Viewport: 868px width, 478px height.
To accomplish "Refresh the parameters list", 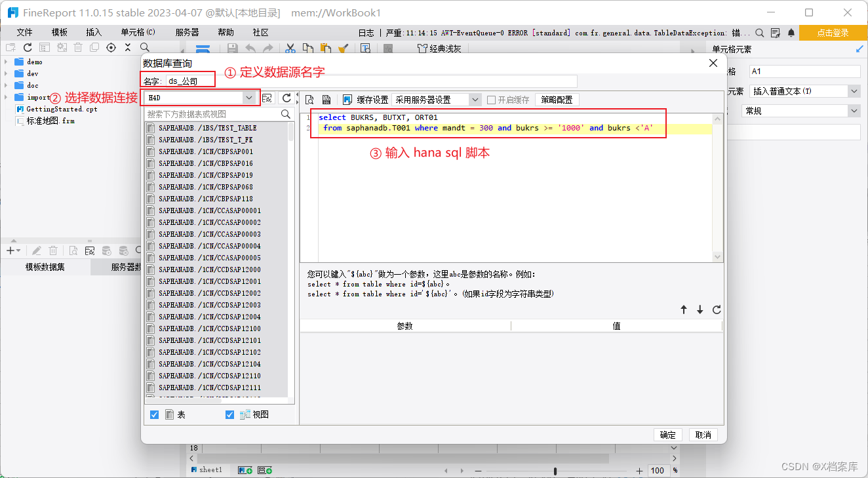I will [x=717, y=309].
